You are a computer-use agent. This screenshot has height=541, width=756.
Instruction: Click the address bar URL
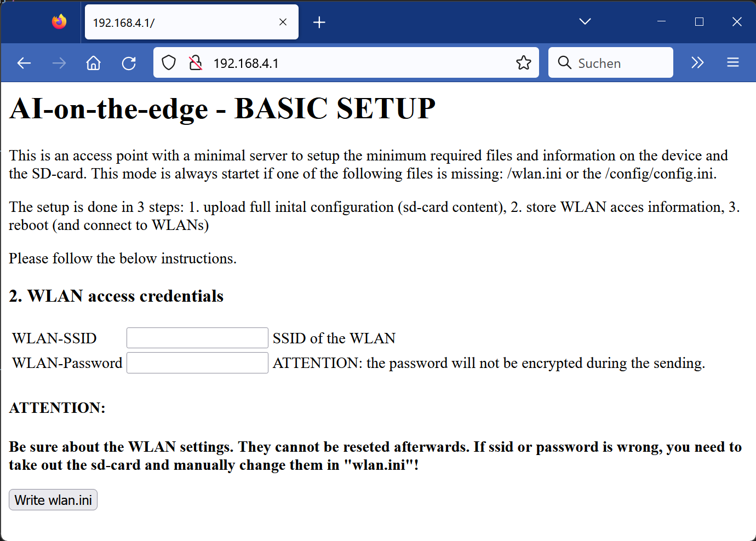pyautogui.click(x=247, y=62)
